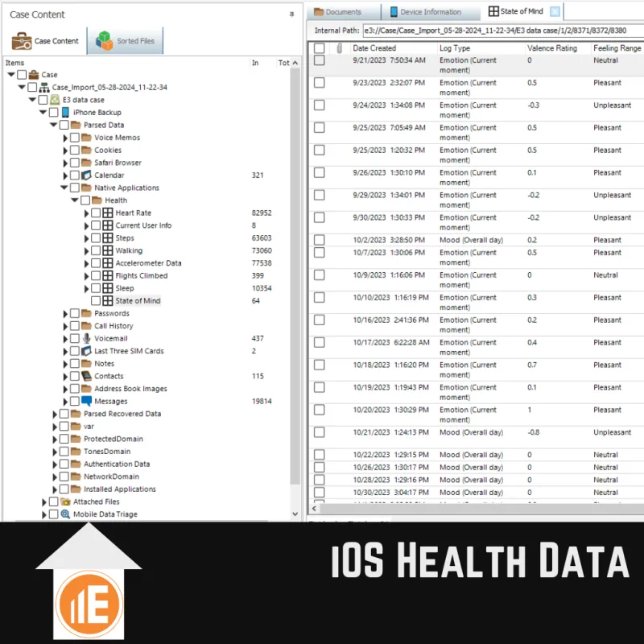
Task: Check the Call History checkbox
Action: pos(75,326)
